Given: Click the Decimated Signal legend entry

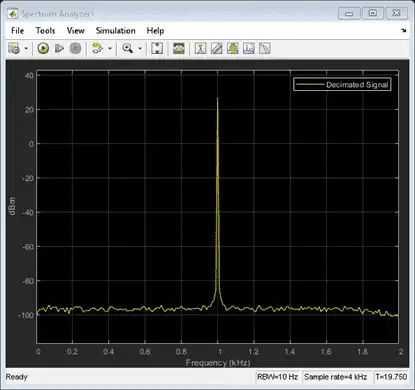Looking at the screenshot, I should click(342, 85).
